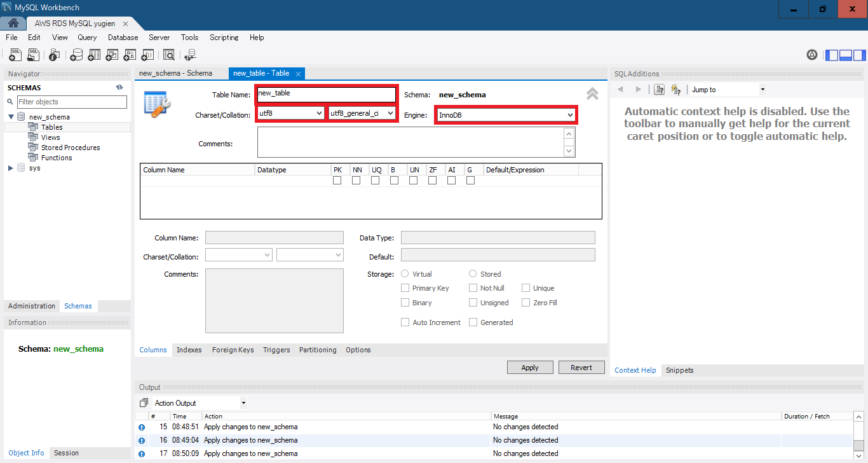The height and width of the screenshot is (463, 868).
Task: Select Stored Procedures in schema tree
Action: coord(71,148)
